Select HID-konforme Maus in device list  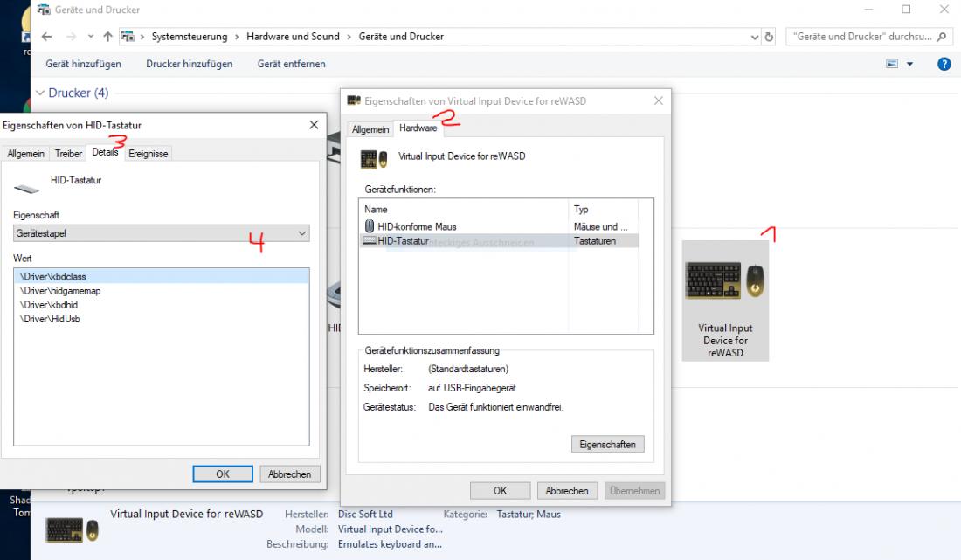[416, 227]
